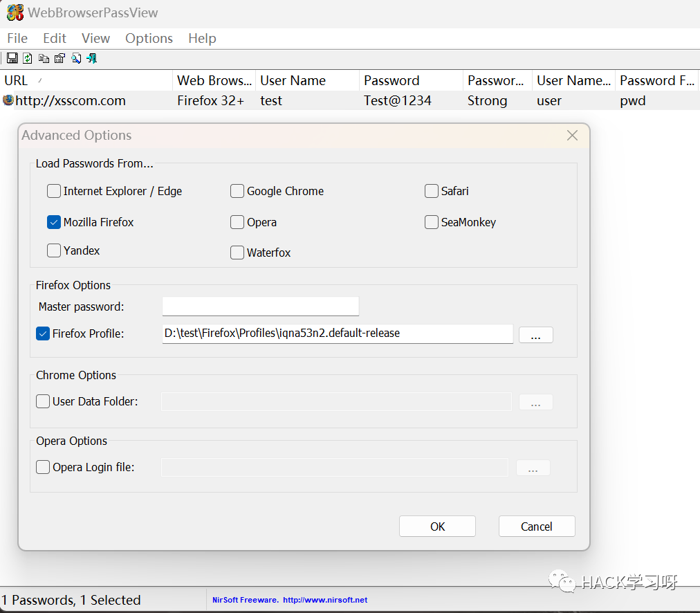
Task: Open the File menu
Action: (17, 38)
